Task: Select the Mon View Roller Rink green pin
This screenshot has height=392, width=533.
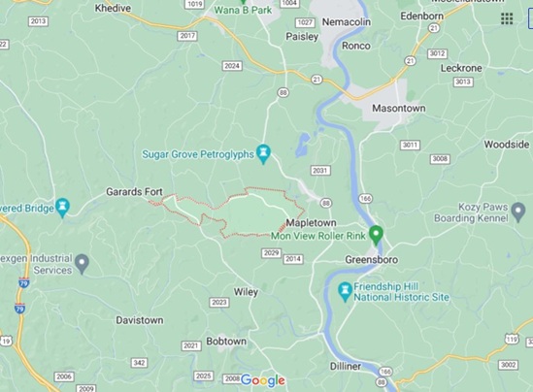Action: [376, 235]
